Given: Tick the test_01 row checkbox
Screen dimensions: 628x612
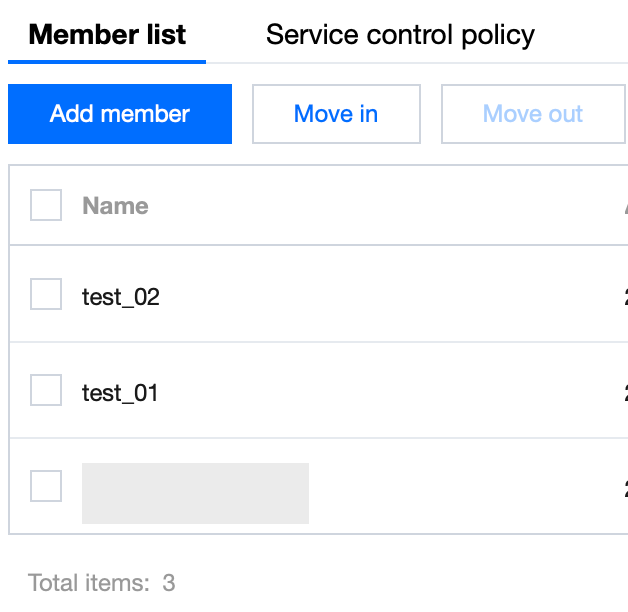Looking at the screenshot, I should click(x=46, y=390).
